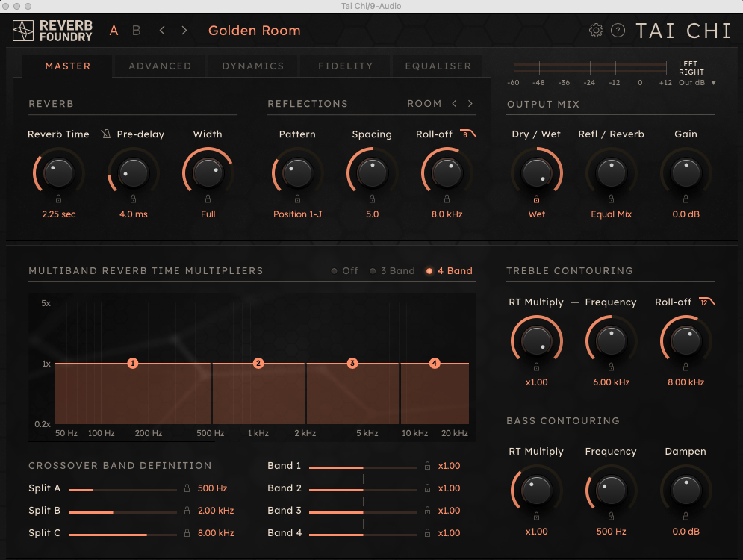Select the 4 Band radio option

[x=450, y=270]
